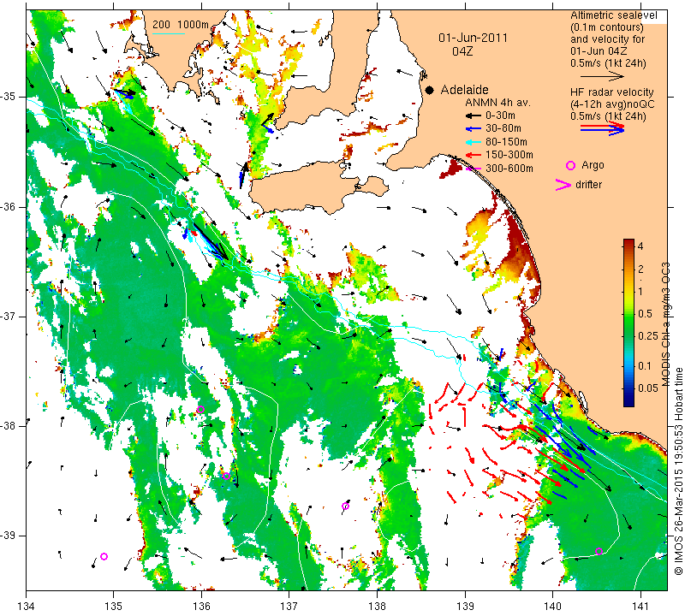Click the 300-600m depth label

click(509, 169)
